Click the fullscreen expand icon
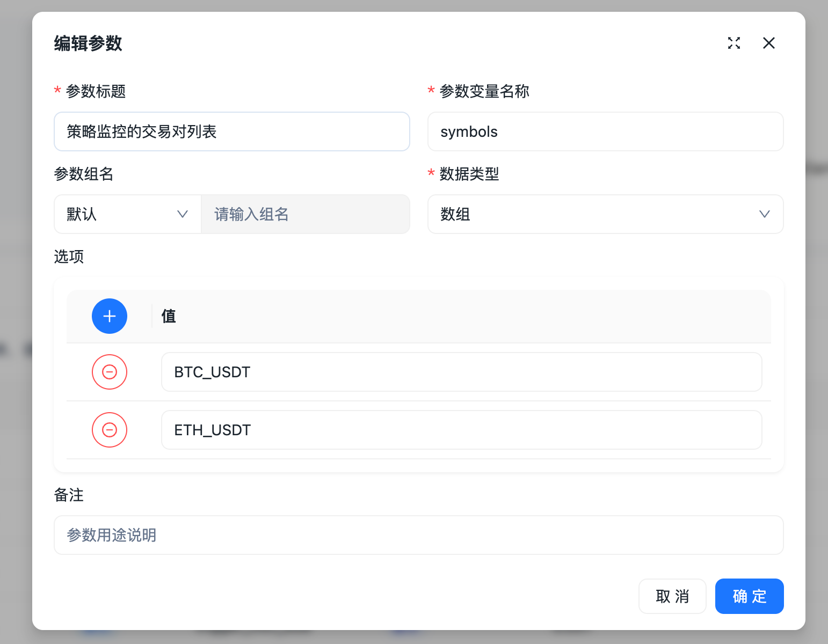 click(x=734, y=43)
